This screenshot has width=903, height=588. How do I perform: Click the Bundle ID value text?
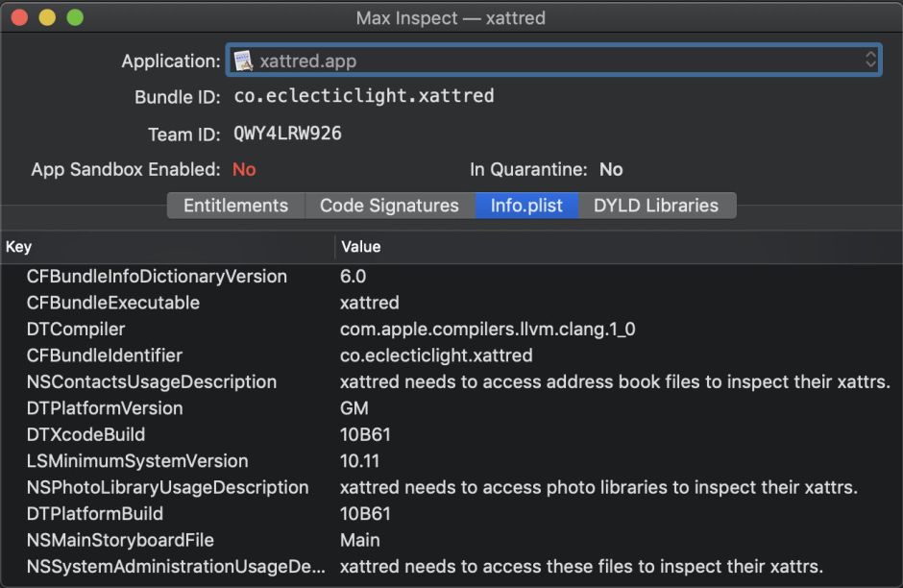click(x=363, y=96)
